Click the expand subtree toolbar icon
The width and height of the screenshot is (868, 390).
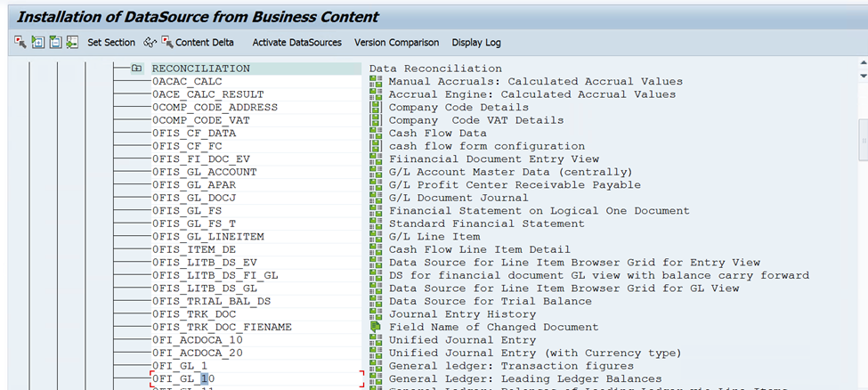coord(38,42)
